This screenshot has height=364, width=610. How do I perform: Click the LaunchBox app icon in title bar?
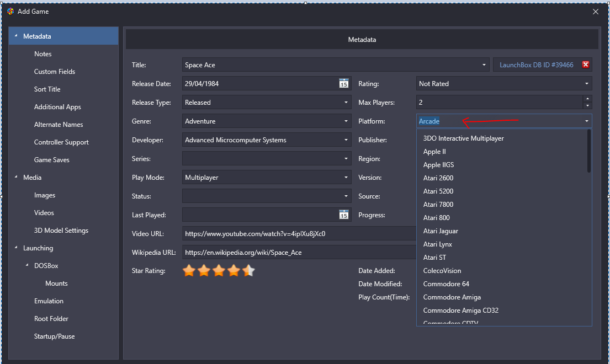click(x=10, y=11)
